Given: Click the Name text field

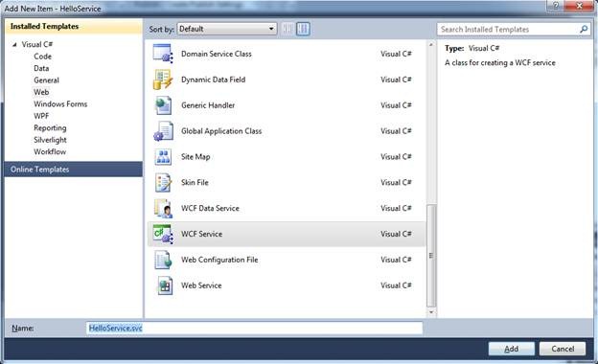Looking at the screenshot, I should point(254,328).
